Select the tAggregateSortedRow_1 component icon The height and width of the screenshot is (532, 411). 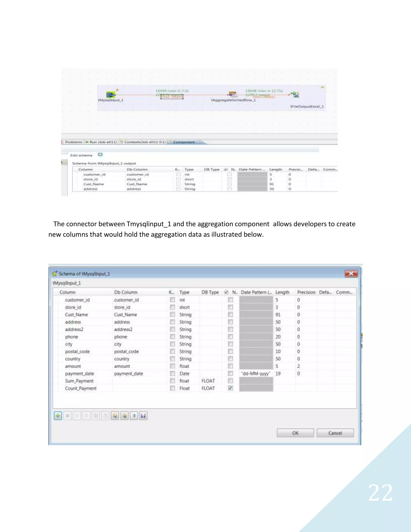233,94
